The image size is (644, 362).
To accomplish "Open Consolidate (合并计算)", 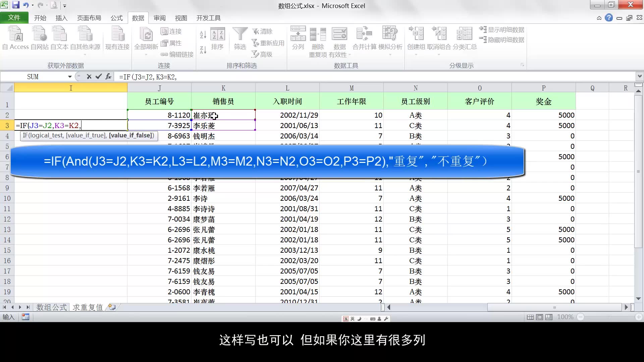I will pos(364,38).
